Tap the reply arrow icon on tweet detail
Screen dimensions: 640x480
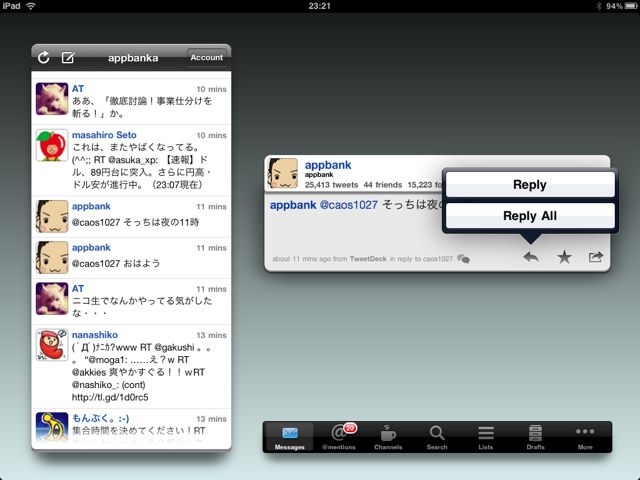(x=531, y=257)
